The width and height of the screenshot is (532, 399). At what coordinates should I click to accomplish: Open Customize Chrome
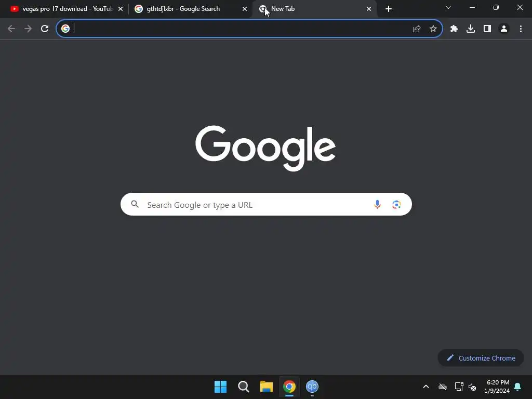(481, 358)
